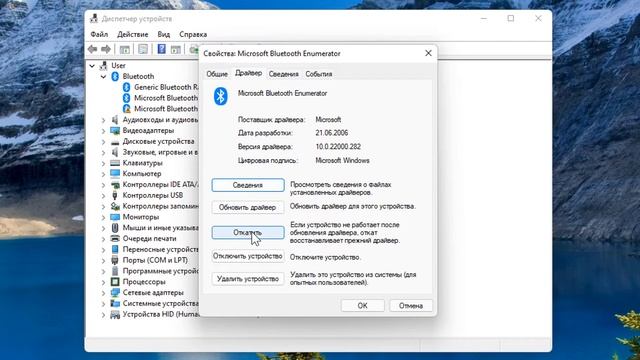Click the Компьютер monitor icon
Image resolution: width=640 pixels, height=360 pixels.
pyautogui.click(x=115, y=173)
